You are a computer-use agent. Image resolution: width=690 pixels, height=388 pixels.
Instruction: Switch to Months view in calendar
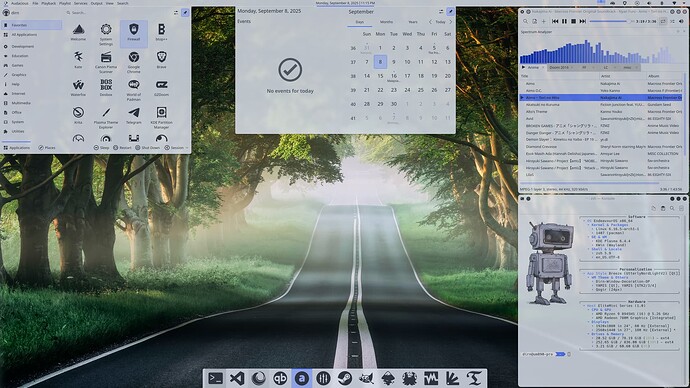click(x=386, y=22)
